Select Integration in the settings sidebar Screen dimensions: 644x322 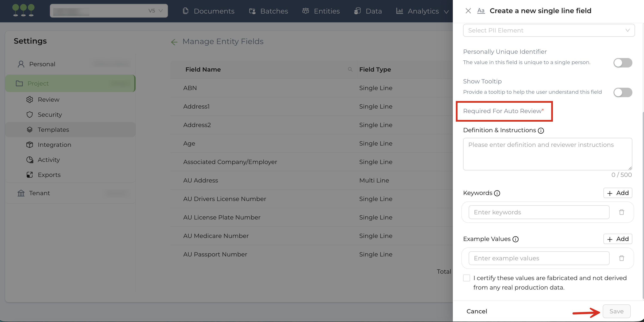tap(54, 145)
